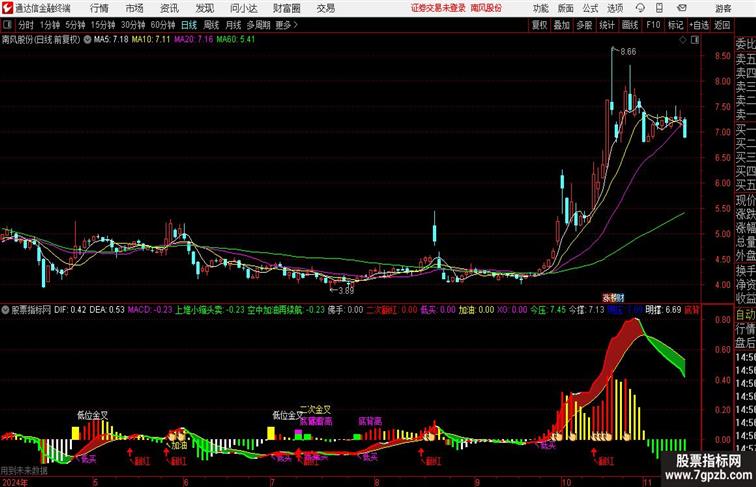Toggle side panel icon at chart top-right
The width and height of the screenshot is (756, 487).
coord(695,41)
